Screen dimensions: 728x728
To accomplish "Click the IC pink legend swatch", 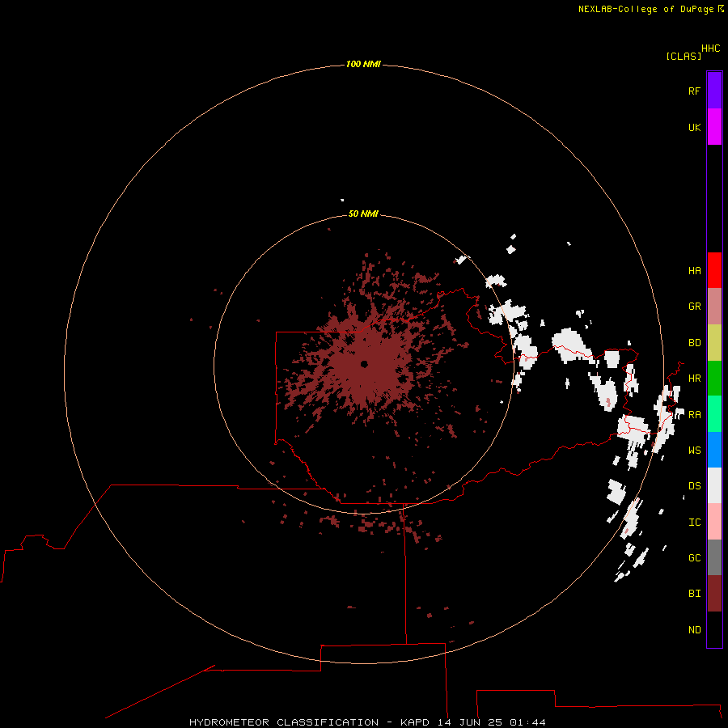I will pyautogui.click(x=714, y=522).
